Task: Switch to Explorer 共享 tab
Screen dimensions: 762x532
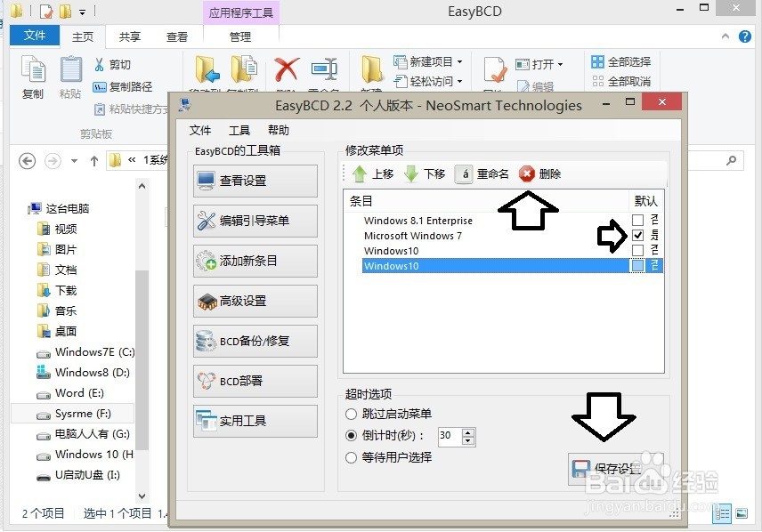Action: coord(130,36)
